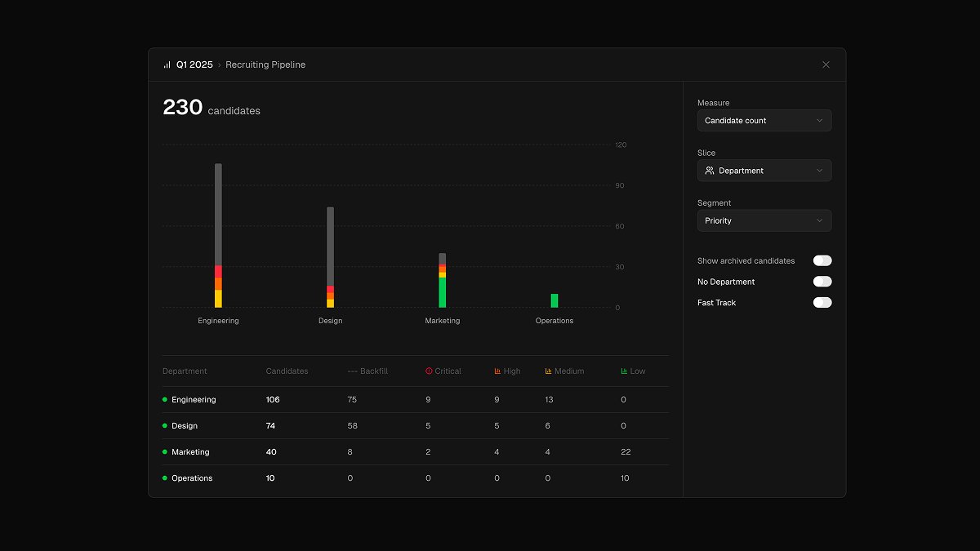Sort by High column header
Viewport: 980px width, 551px height.
(x=507, y=371)
